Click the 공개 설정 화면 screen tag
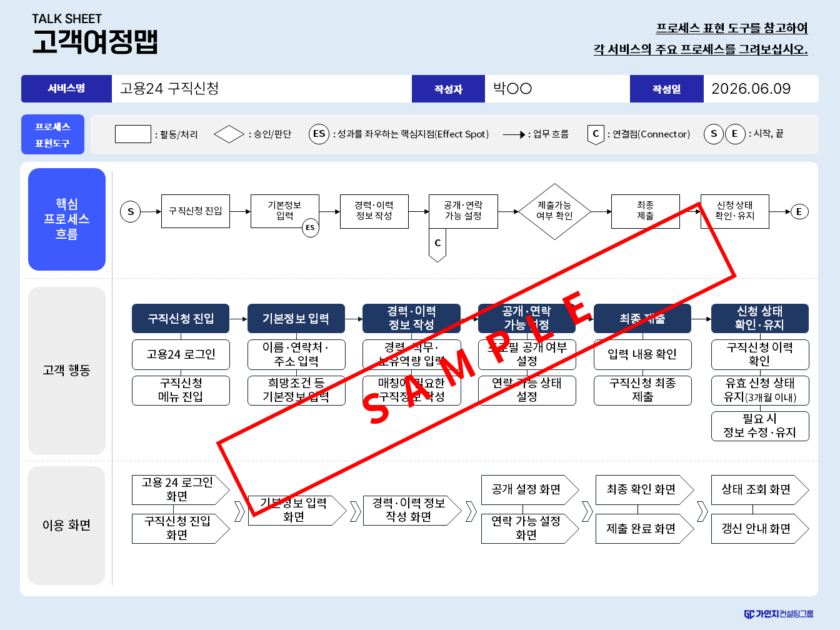The image size is (840, 630). 530,490
